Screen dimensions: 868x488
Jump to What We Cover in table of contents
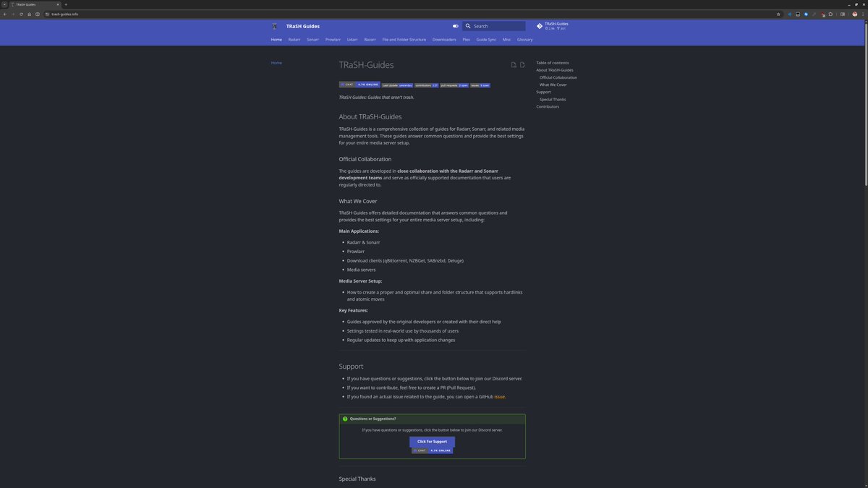pos(553,85)
